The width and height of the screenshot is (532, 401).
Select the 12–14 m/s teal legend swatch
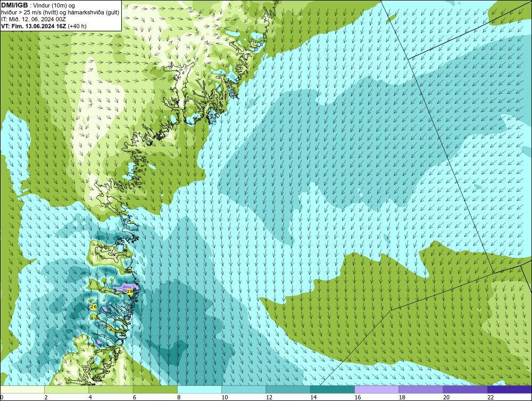click(288, 389)
